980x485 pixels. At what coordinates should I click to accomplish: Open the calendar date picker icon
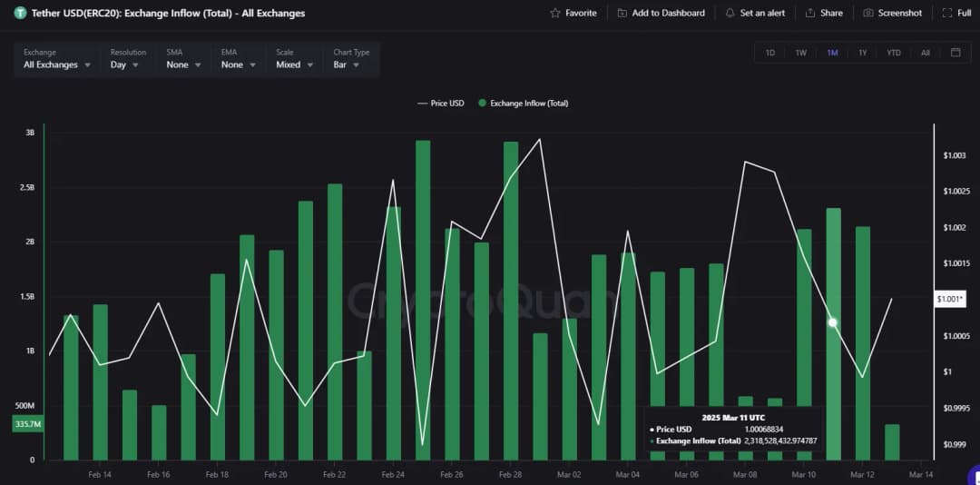coord(955,53)
